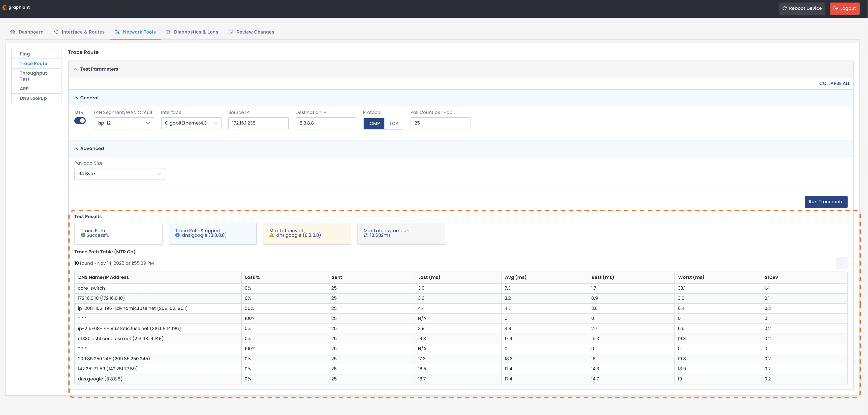Click the graphiant logo icon
868x415 pixels.
point(5,7)
